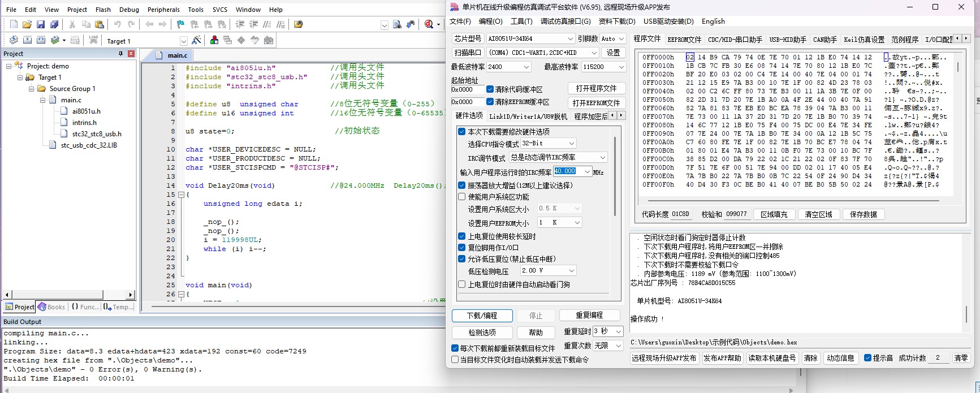Click the 扫描串口 button
Viewport: 980px width, 393px height.
[468, 53]
